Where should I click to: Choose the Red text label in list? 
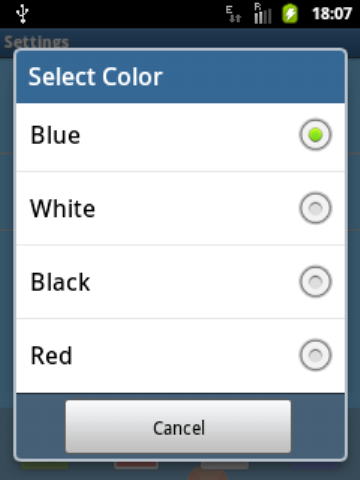(x=51, y=356)
